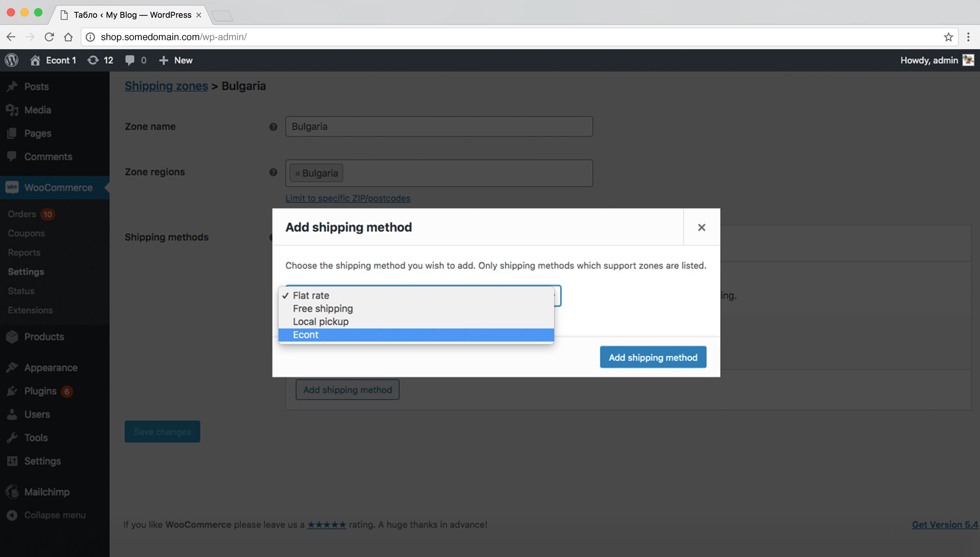Go to WooCommerce Extensions

[30, 310]
